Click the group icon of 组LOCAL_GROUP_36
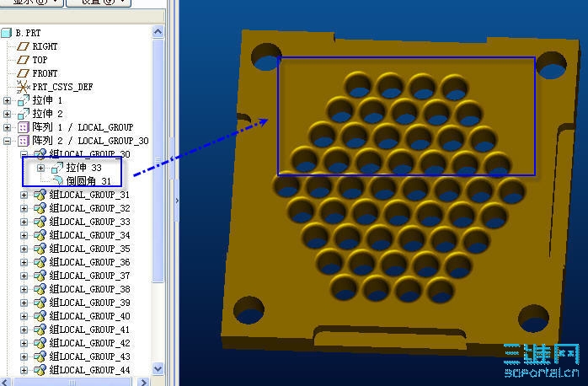Image resolution: width=588 pixels, height=386 pixels. (40, 263)
